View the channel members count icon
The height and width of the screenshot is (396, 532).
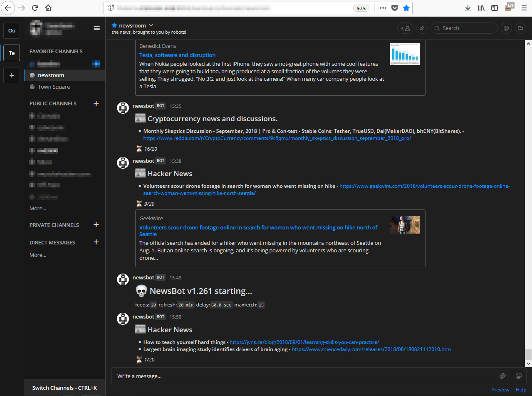tap(405, 28)
